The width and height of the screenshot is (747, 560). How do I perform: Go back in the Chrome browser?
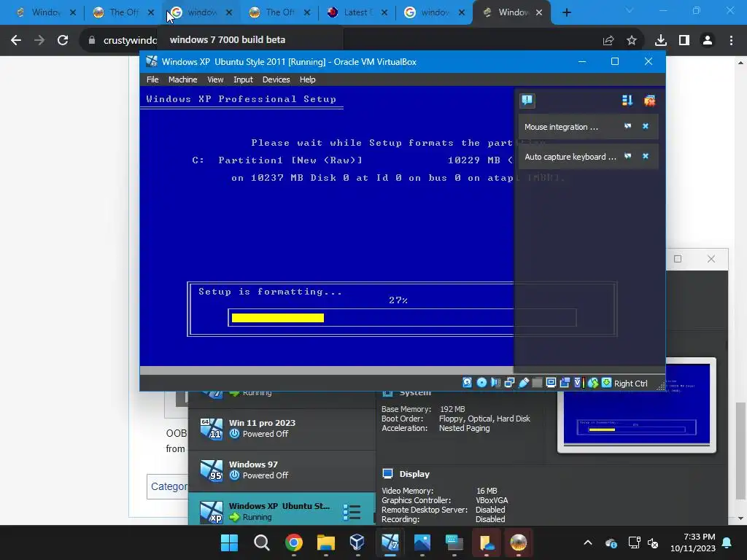(x=16, y=40)
